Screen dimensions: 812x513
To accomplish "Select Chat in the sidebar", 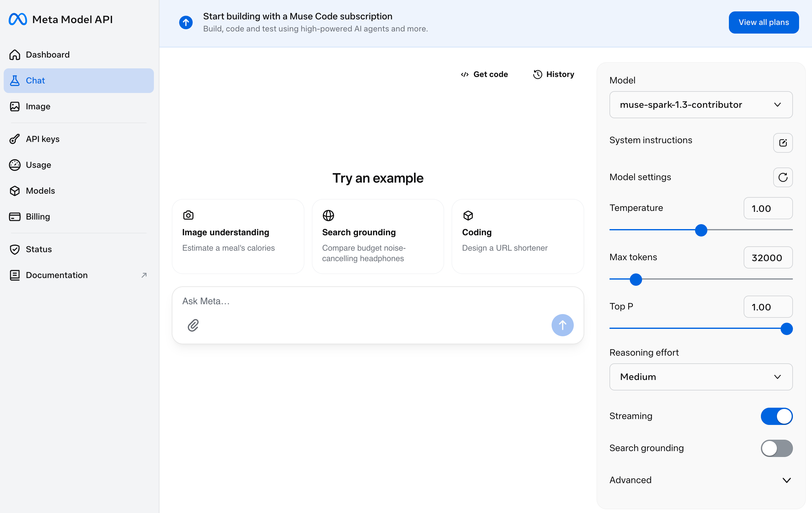I will (78, 81).
